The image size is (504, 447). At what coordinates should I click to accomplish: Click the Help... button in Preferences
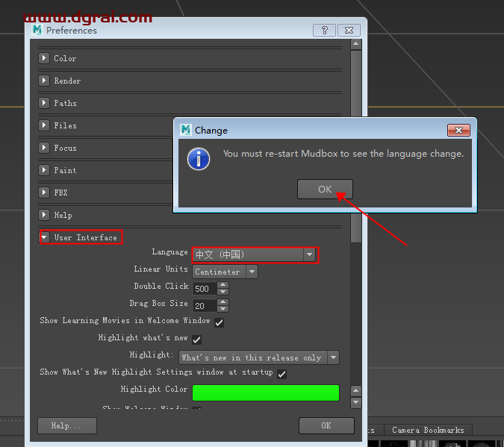[67, 426]
